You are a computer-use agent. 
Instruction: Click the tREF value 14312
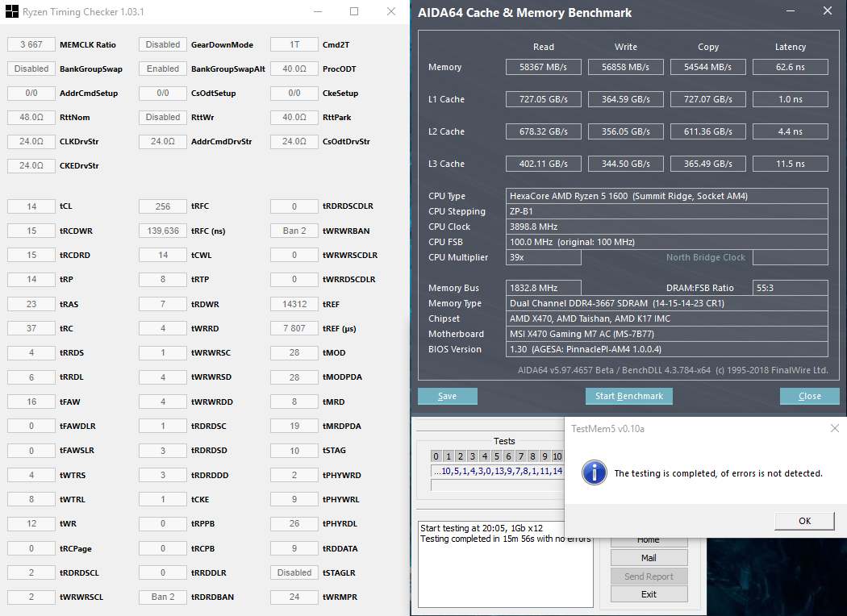coord(294,304)
